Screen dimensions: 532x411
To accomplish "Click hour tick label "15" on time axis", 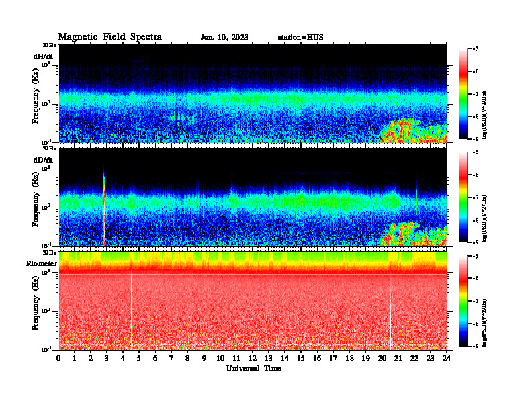I will point(301,358).
